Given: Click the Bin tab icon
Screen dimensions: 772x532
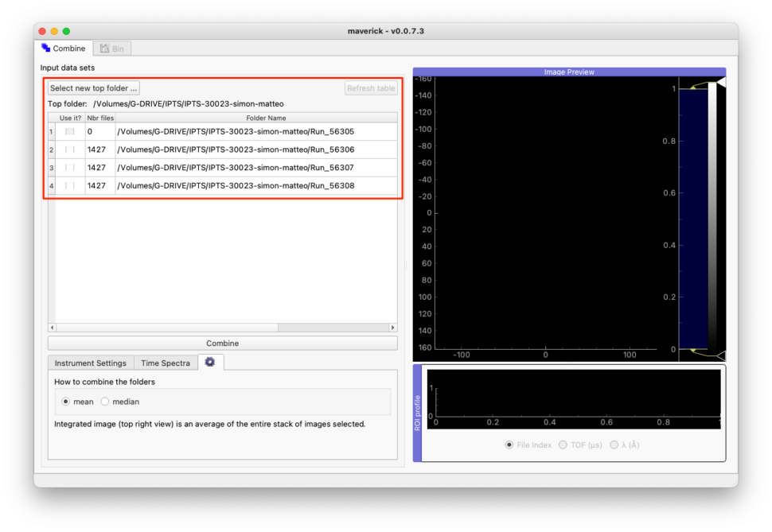Looking at the screenshot, I should click(104, 49).
